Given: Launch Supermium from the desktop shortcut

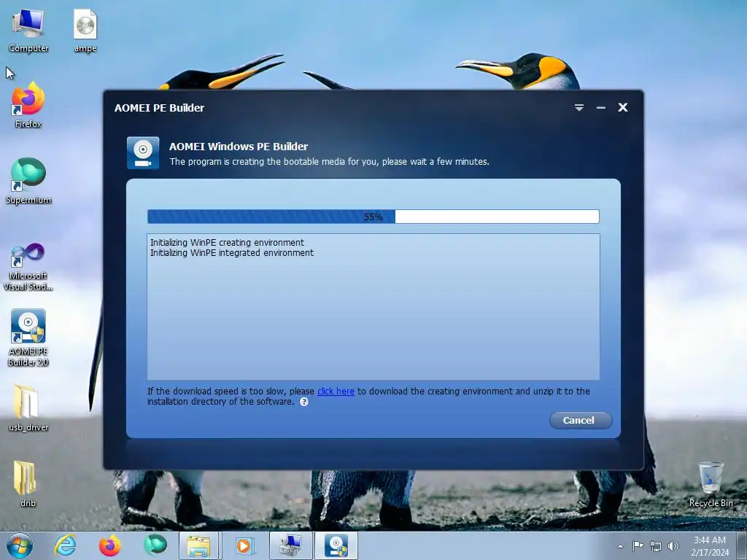Looking at the screenshot, I should click(28, 181).
